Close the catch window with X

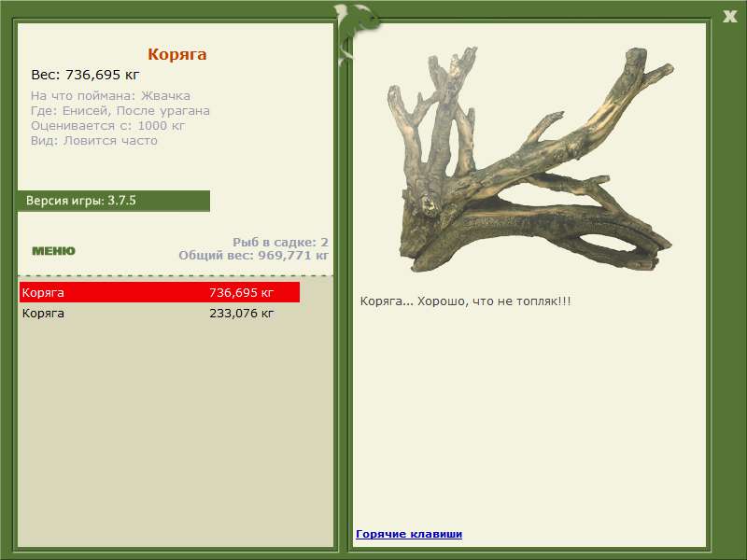[x=729, y=17]
